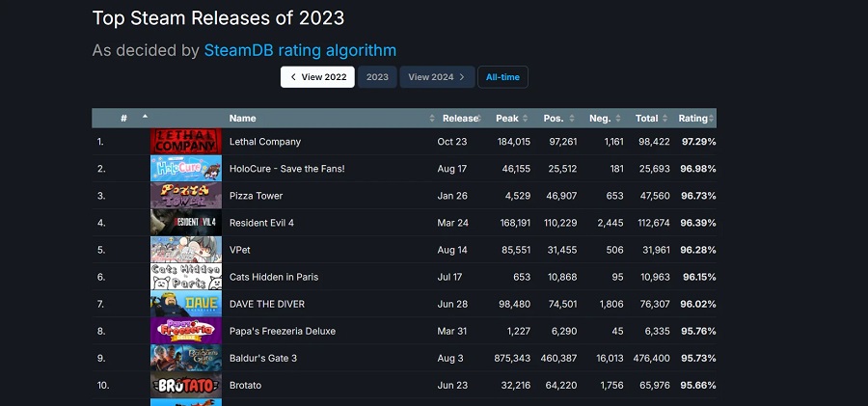
Task: Open the Brotato game thumbnail
Action: tap(186, 386)
